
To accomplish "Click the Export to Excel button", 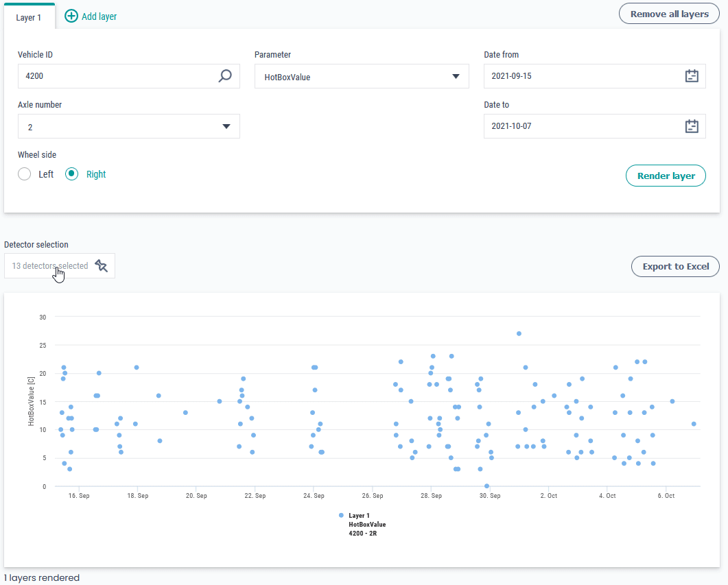I will (675, 266).
